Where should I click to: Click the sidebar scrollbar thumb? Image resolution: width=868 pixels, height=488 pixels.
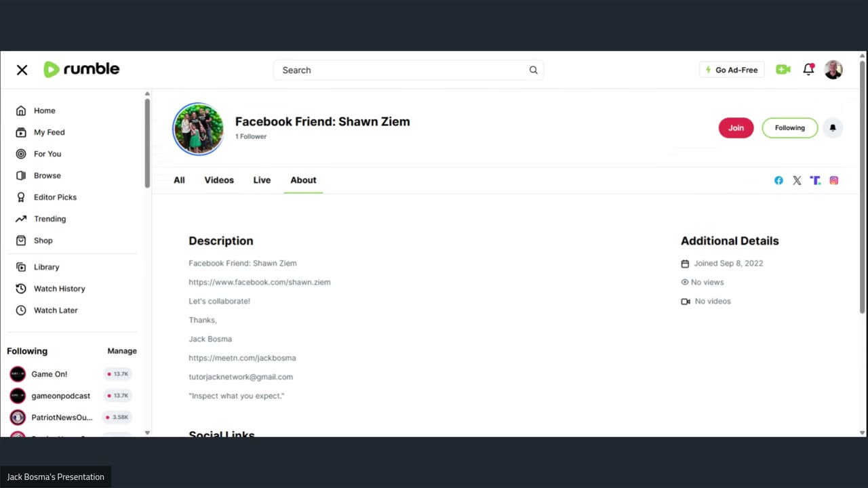pos(147,142)
